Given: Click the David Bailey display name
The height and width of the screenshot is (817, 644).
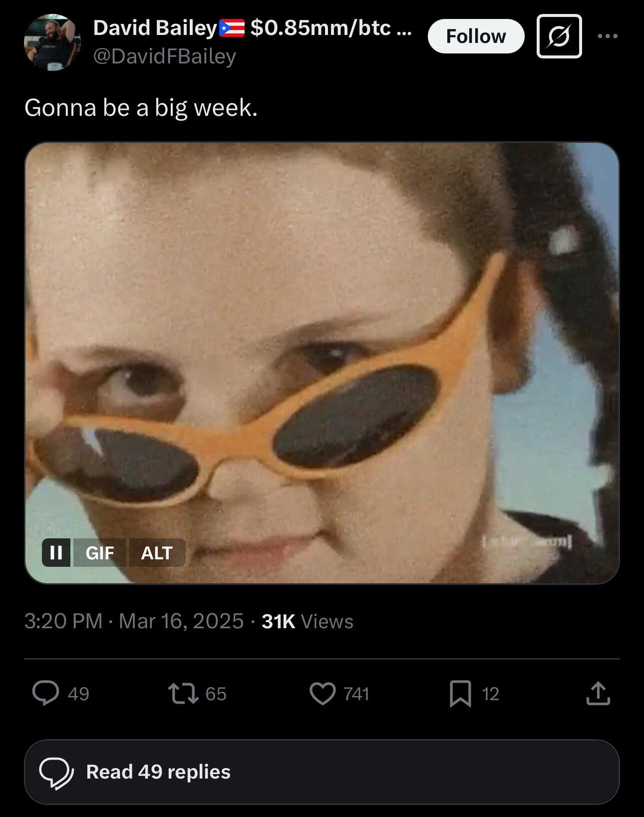Looking at the screenshot, I should coord(155,28).
